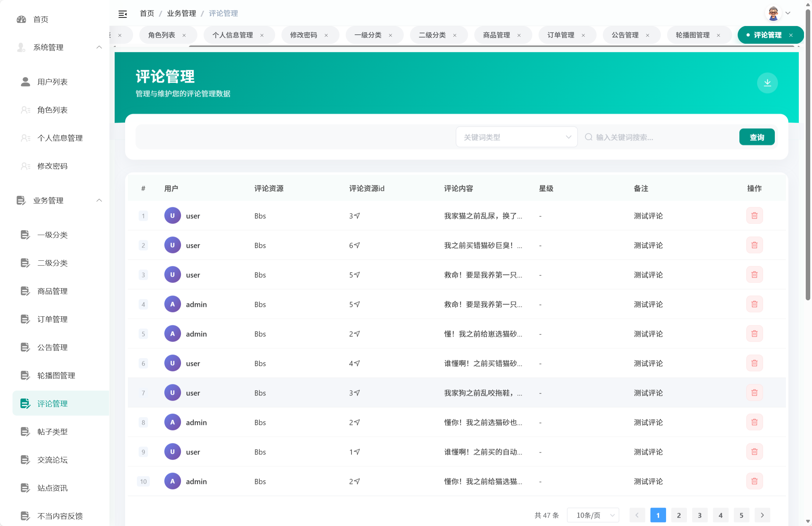This screenshot has width=812, height=526.
Task: Delete the first comment using its trash icon
Action: [x=754, y=215]
